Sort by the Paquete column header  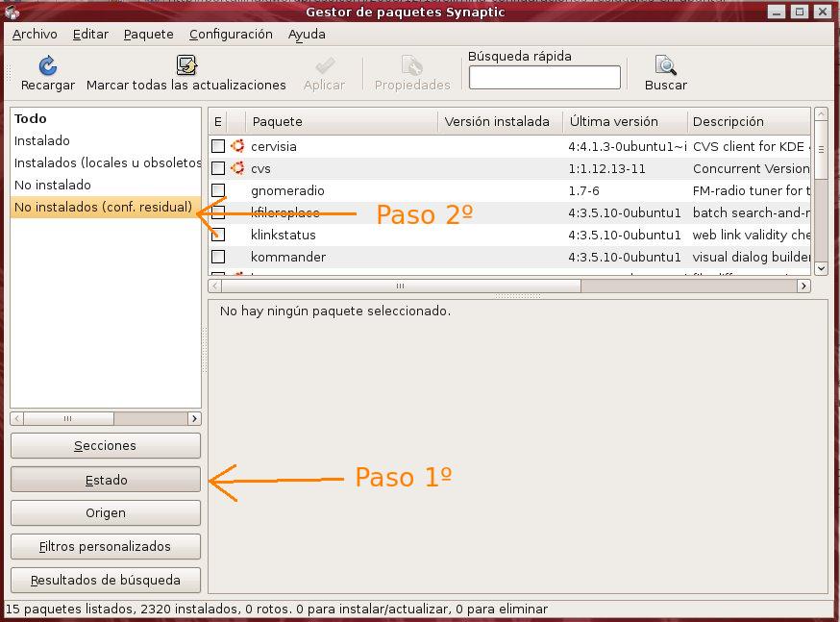tap(341, 122)
